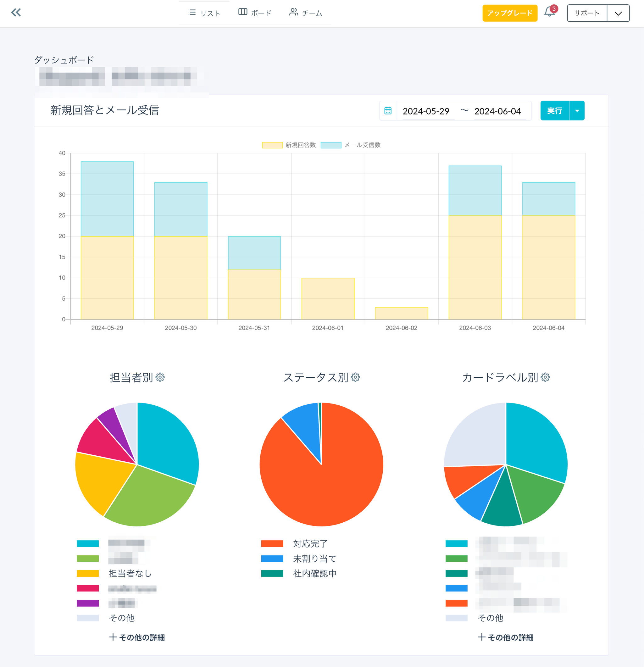Screen dimensions: 644x667
Task: Click the start date field 2024-05-29
Action: click(x=425, y=111)
